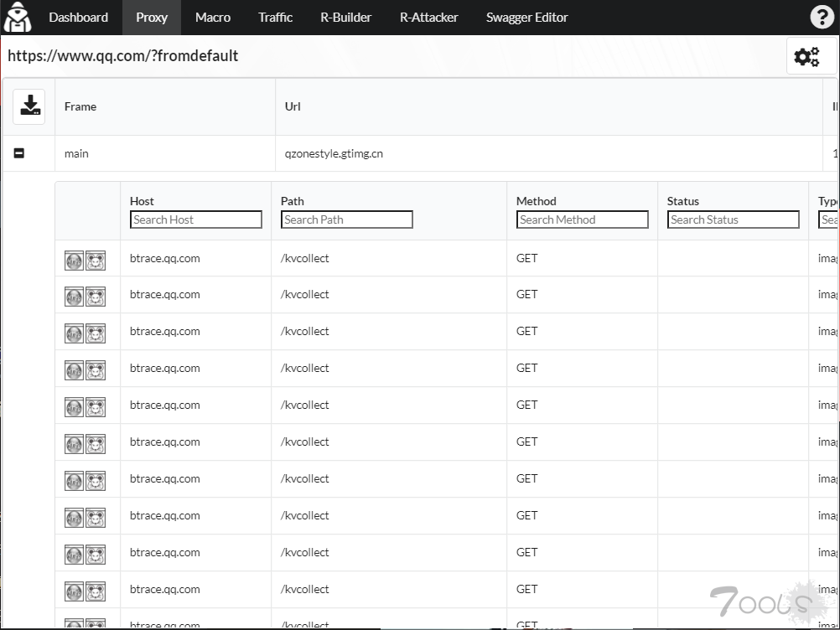Open the settings gears icon

coord(806,56)
